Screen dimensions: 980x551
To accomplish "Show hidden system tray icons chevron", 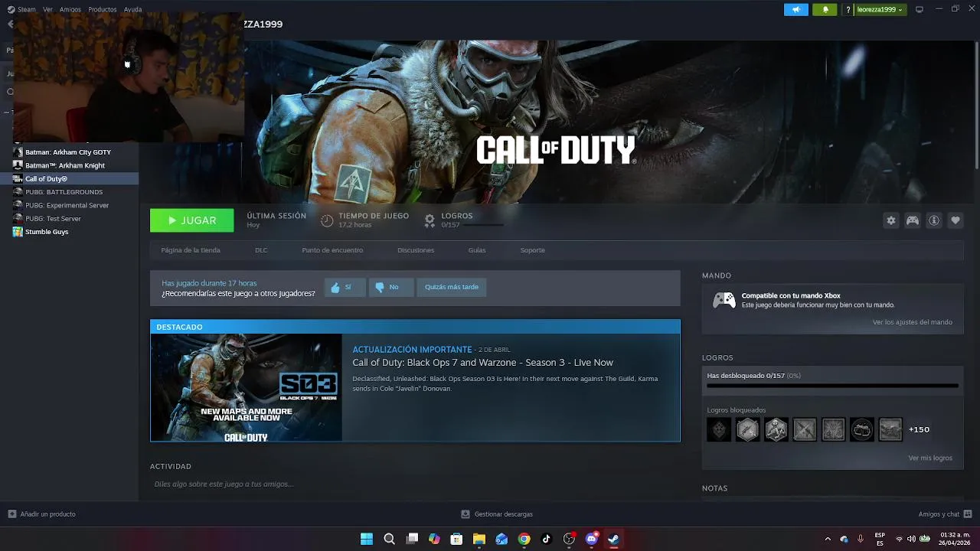I will point(828,539).
